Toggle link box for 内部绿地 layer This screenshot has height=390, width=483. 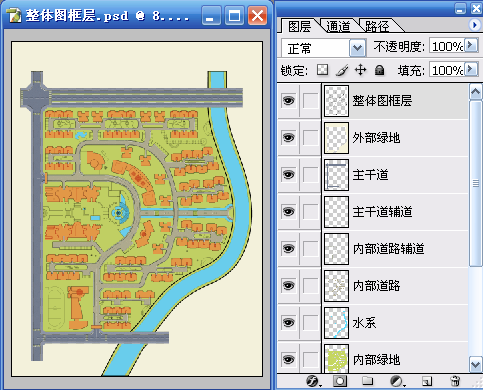(x=311, y=359)
